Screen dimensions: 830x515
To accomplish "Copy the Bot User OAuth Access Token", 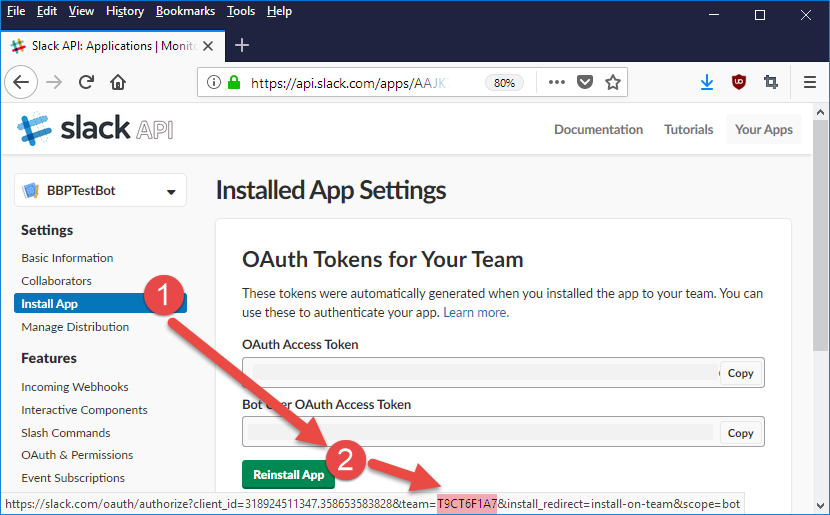I will [740, 433].
